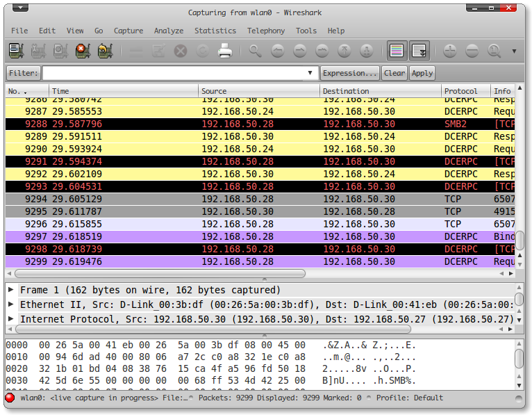Sort by the Protocol column header
532x415 pixels.
466,91
